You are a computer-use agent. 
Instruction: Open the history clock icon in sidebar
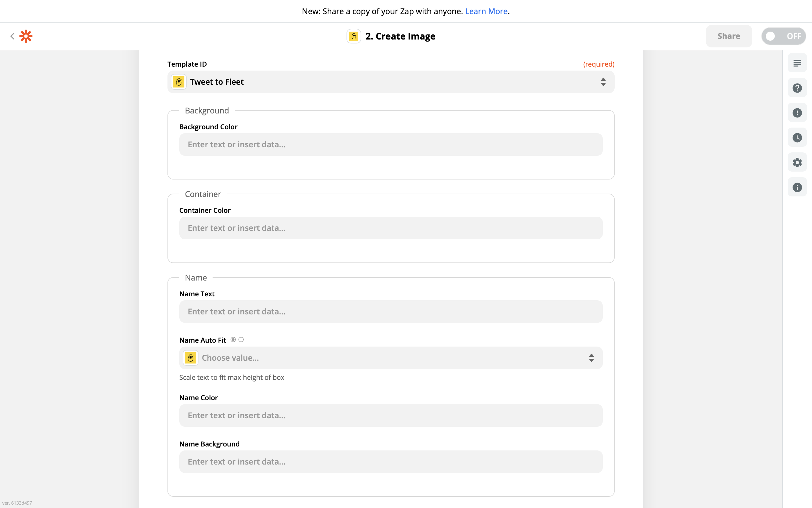797,137
